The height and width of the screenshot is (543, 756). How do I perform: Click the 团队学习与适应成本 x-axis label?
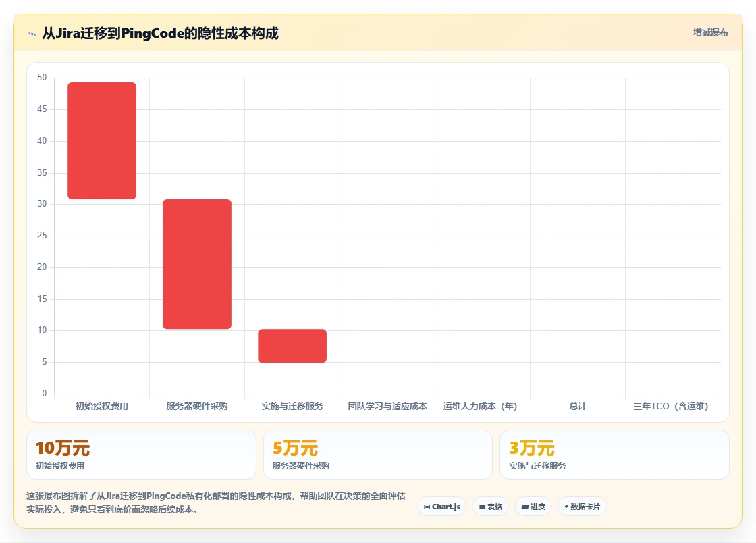(x=387, y=406)
